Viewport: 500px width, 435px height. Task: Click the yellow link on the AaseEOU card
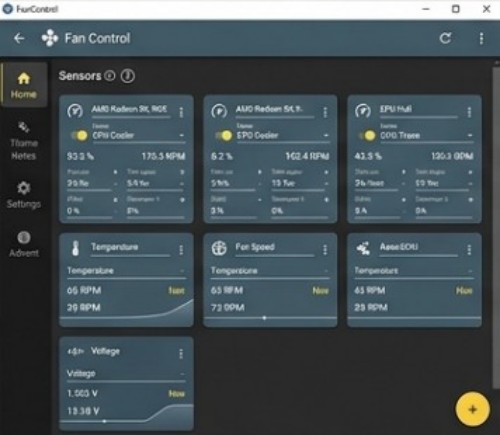(x=464, y=291)
